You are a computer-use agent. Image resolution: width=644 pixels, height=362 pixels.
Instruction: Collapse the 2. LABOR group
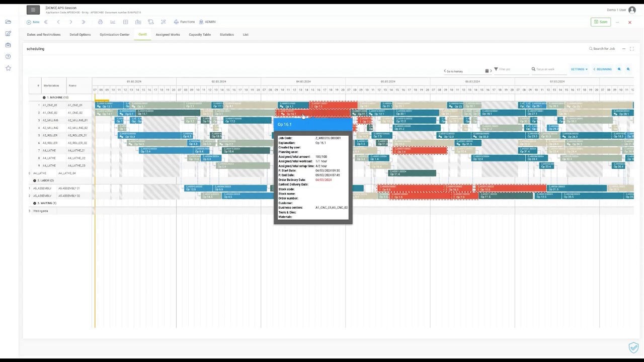pyautogui.click(x=35, y=180)
